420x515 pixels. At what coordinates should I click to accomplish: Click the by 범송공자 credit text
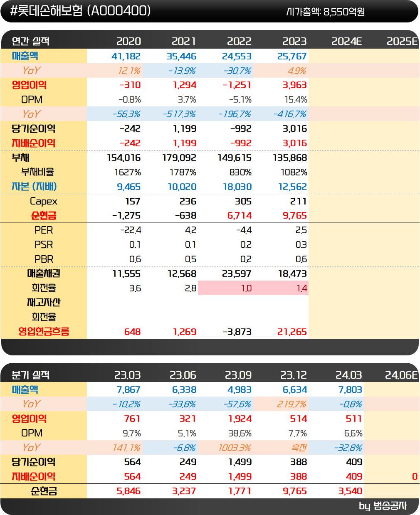click(383, 506)
